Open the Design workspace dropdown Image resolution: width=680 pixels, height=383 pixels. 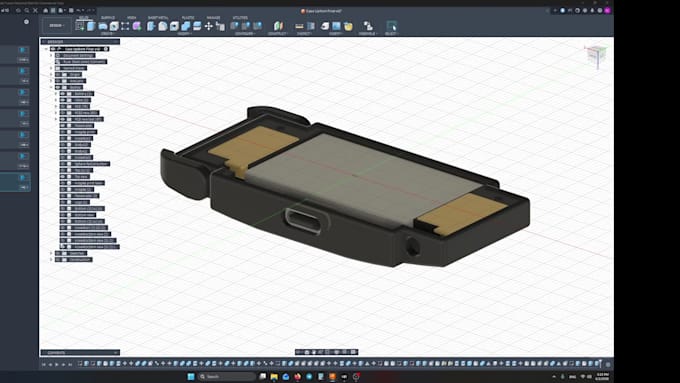click(56, 26)
